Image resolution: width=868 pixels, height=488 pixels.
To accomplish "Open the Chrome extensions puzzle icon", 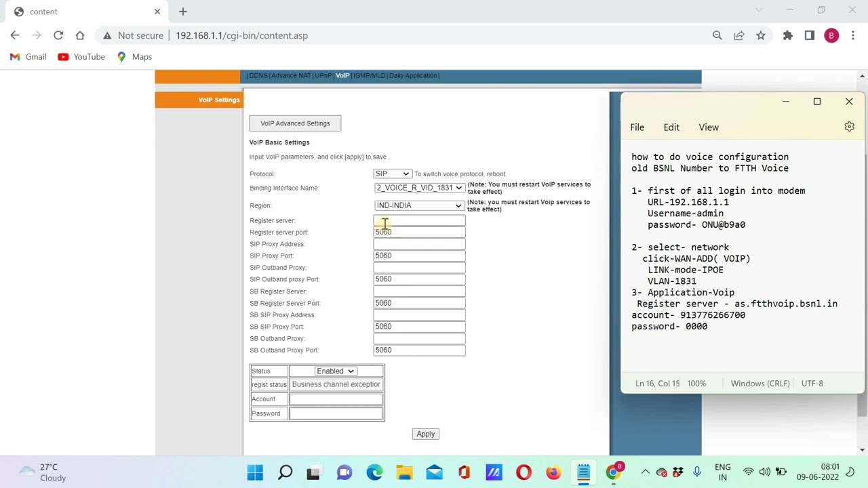I will [788, 35].
